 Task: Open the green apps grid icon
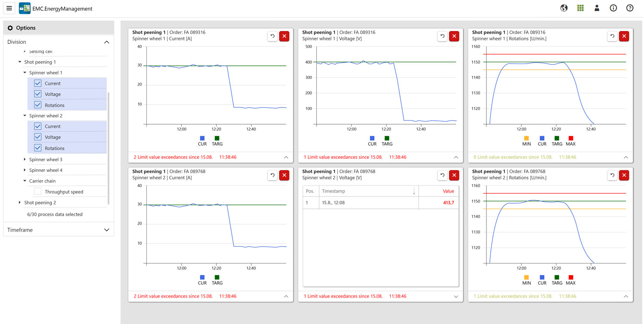(x=580, y=8)
